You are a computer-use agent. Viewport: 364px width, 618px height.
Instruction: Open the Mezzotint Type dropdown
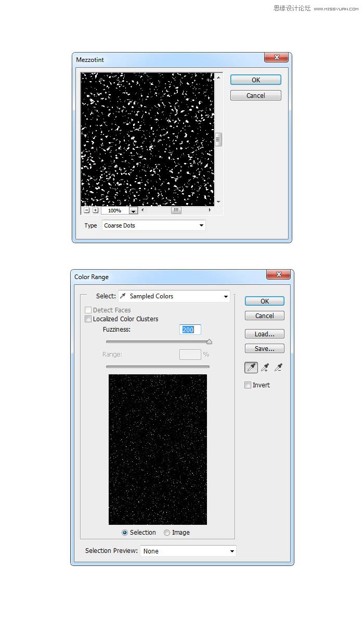[x=153, y=225]
